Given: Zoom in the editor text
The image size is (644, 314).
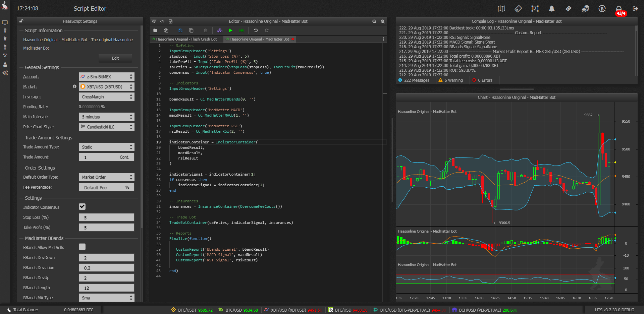Looking at the screenshot, I should pos(383,21).
